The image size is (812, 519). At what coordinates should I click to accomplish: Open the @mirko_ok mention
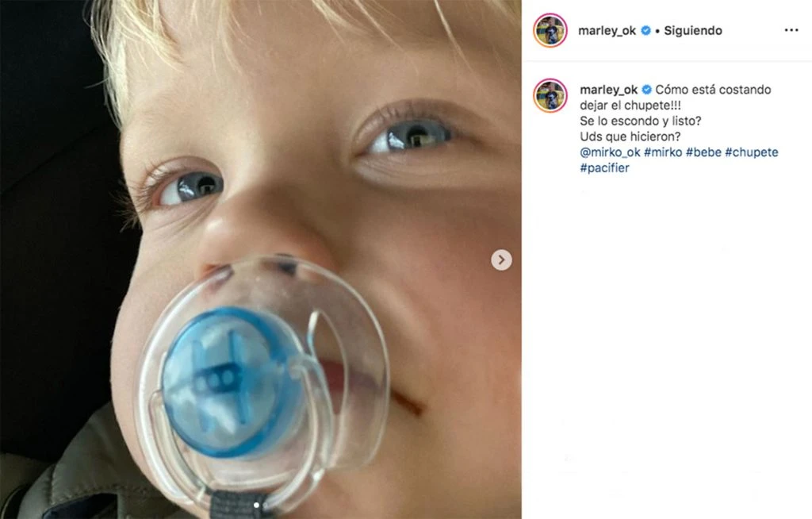609,152
